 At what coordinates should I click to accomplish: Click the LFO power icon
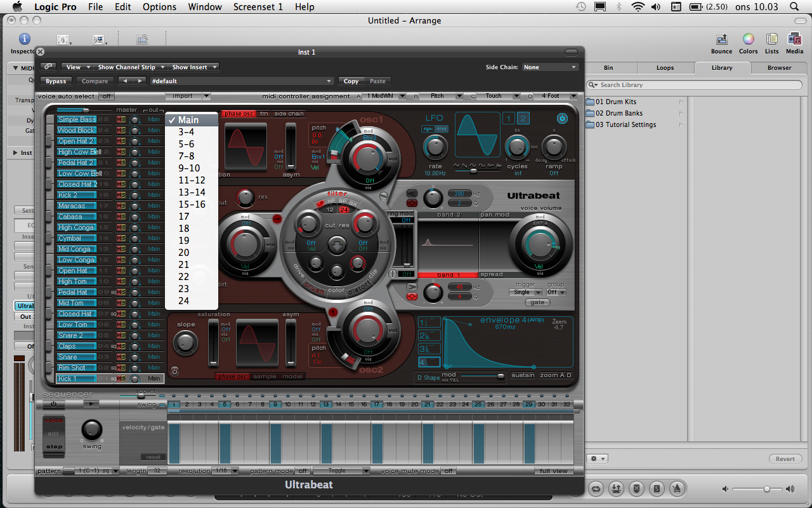562,118
